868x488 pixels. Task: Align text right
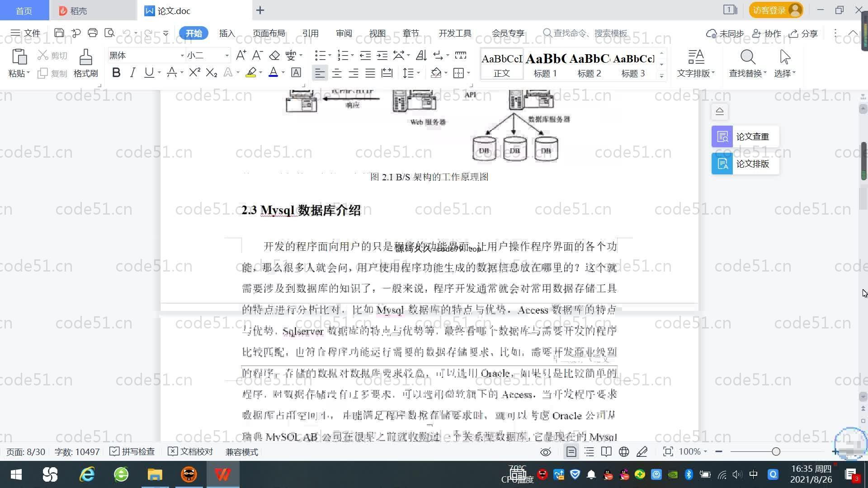354,73
